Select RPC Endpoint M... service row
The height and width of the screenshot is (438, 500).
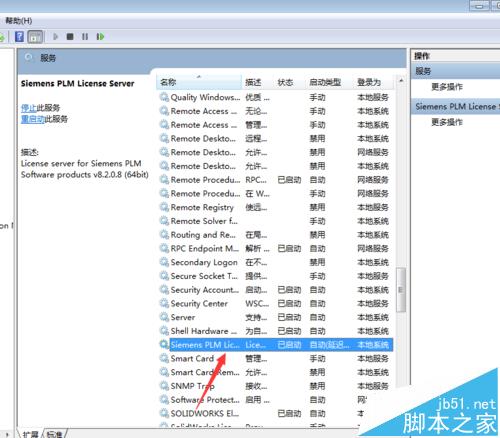[276, 248]
